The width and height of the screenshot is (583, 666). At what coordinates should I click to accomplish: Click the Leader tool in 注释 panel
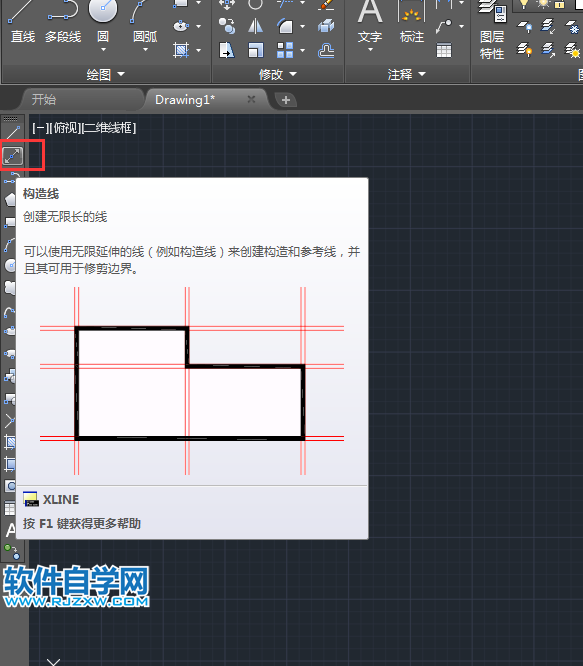[444, 26]
